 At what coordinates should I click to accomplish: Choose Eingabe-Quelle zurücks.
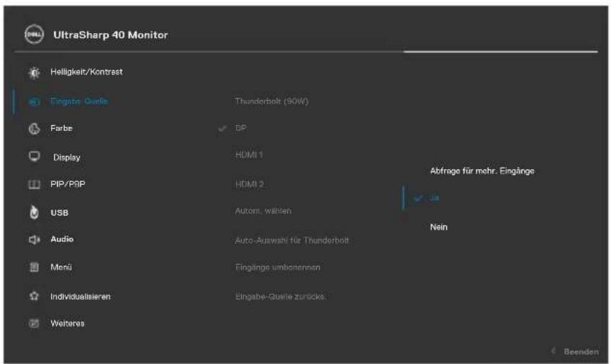click(280, 297)
